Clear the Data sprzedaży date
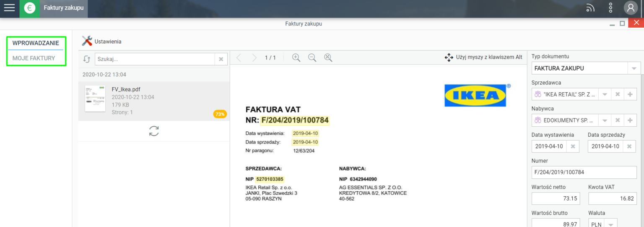The width and height of the screenshot is (644, 227). pos(629,146)
